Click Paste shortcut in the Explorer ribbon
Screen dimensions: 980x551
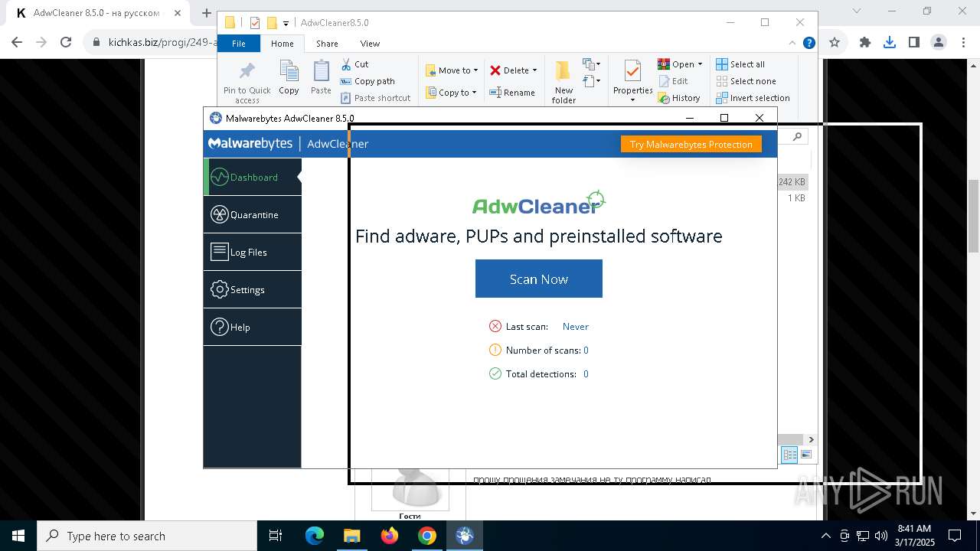click(375, 98)
